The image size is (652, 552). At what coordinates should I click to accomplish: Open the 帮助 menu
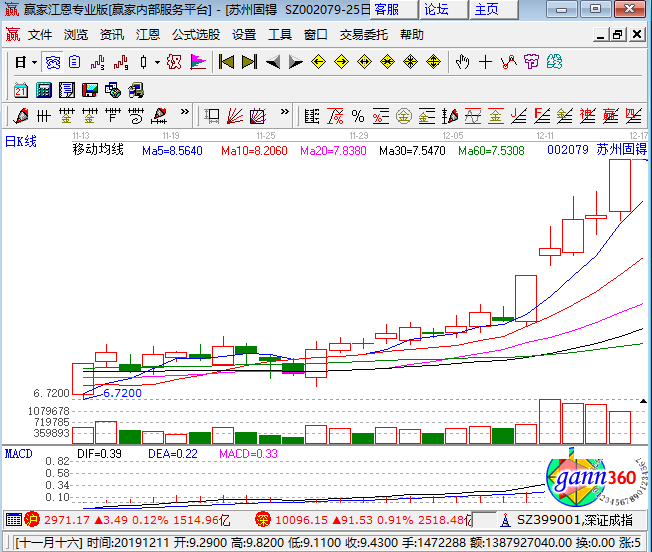[x=412, y=34]
